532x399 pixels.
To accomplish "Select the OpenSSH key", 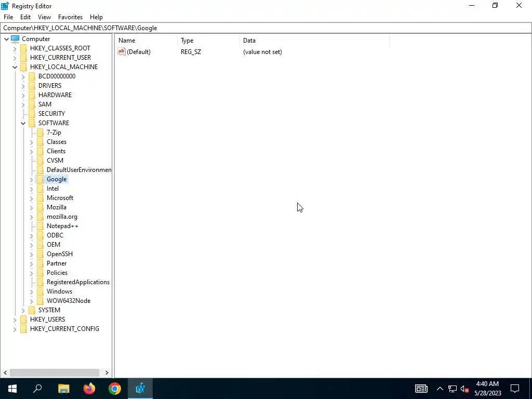I will [59, 254].
